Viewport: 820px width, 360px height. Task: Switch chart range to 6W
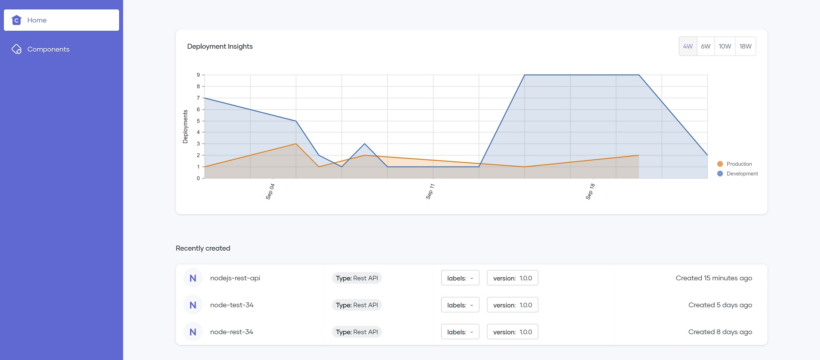tap(705, 46)
